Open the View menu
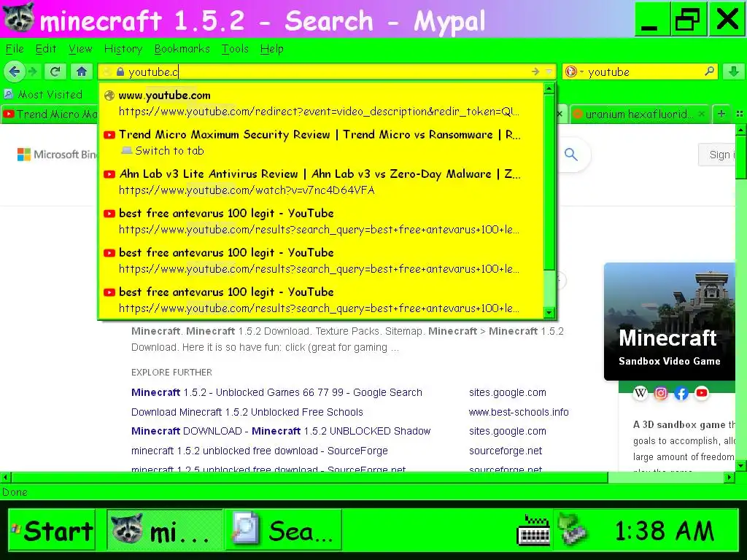 pyautogui.click(x=80, y=49)
